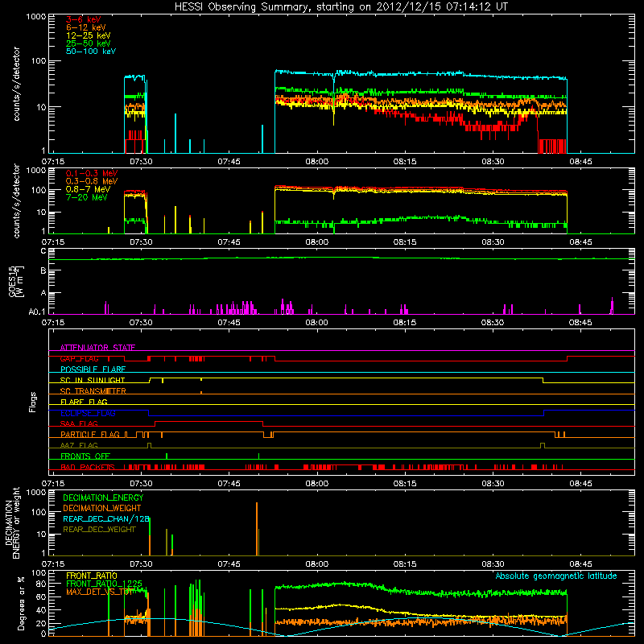Click the REAR_DEC_CHAN/128 legend entry
Viewport: 644px width, 644px height.
click(106, 518)
